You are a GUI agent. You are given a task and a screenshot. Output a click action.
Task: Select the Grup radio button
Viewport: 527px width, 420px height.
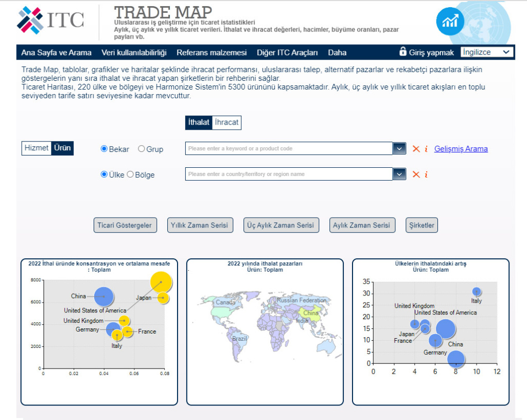tap(142, 149)
